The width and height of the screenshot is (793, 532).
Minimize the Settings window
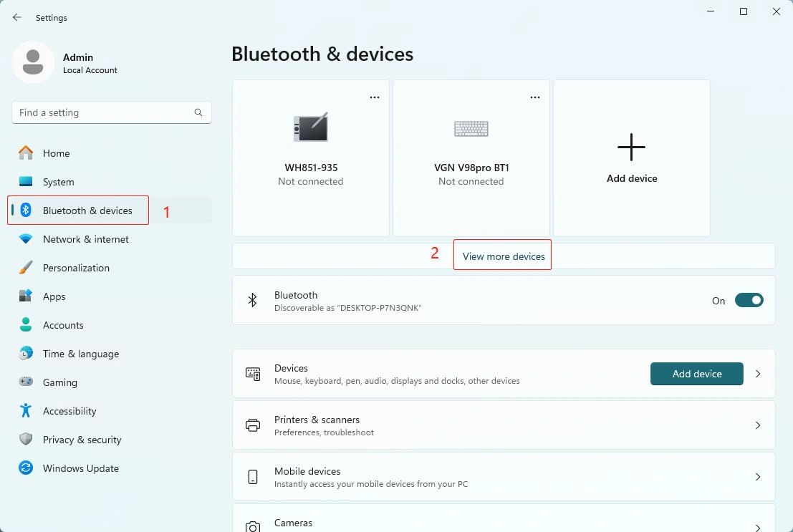pos(711,11)
